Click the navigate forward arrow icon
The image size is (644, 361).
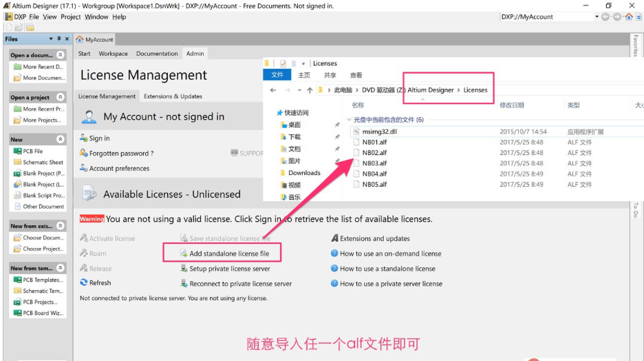pos(617,17)
